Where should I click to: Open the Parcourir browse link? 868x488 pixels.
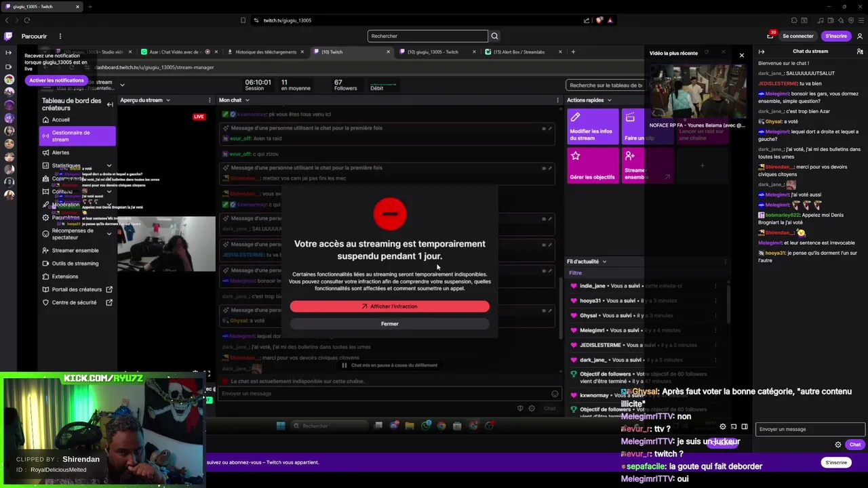tap(34, 36)
